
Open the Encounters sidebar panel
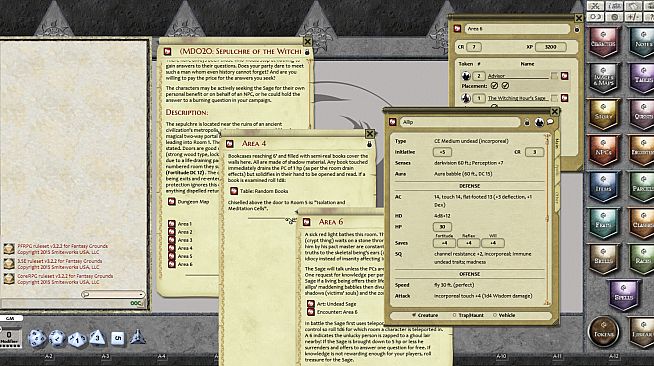pyautogui.click(x=642, y=150)
